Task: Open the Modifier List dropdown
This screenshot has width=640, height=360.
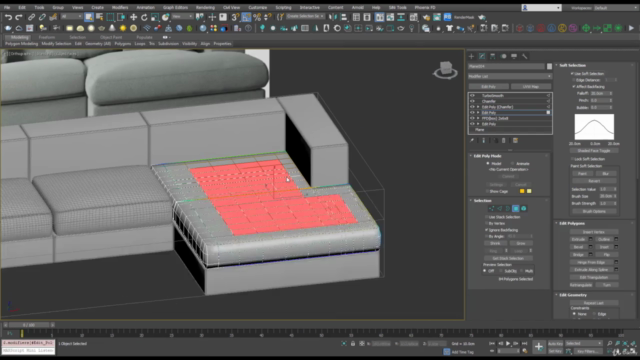Action: tap(510, 76)
